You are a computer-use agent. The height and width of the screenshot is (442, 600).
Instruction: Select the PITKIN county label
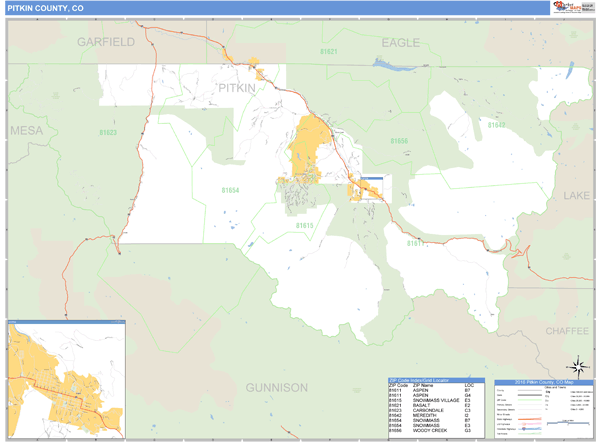(x=237, y=88)
